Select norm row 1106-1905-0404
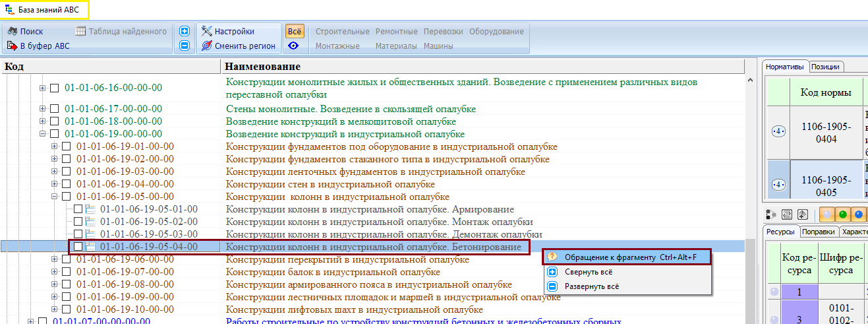This screenshot has height=324, width=868. tap(815, 131)
